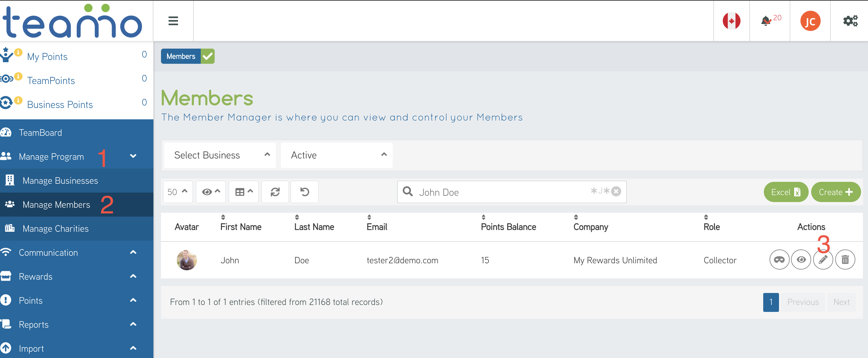Click the Canada flag language icon
The image size is (868, 358).
(731, 21)
